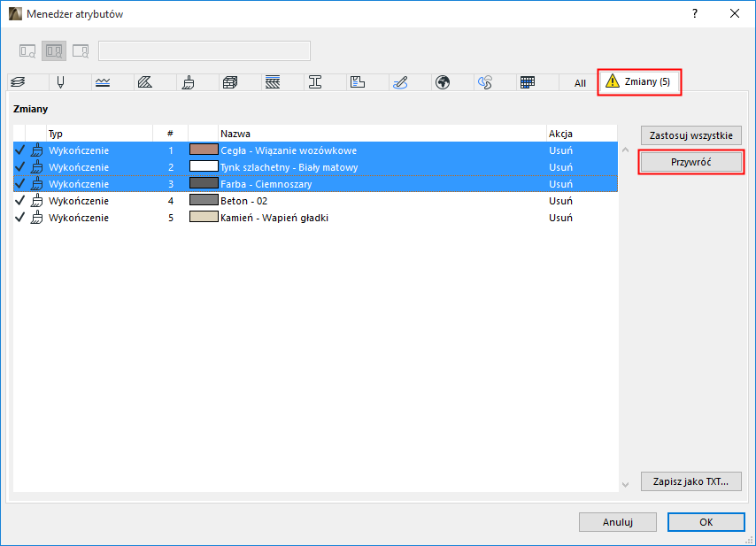Click the gray swatch for Beton - 02
756x546 pixels.
pos(204,200)
